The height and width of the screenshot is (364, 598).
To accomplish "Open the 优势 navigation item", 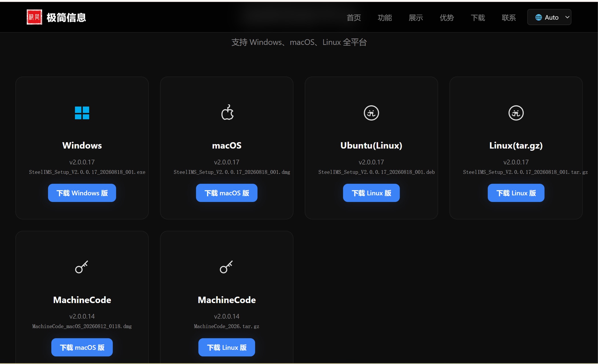I will pos(447,18).
